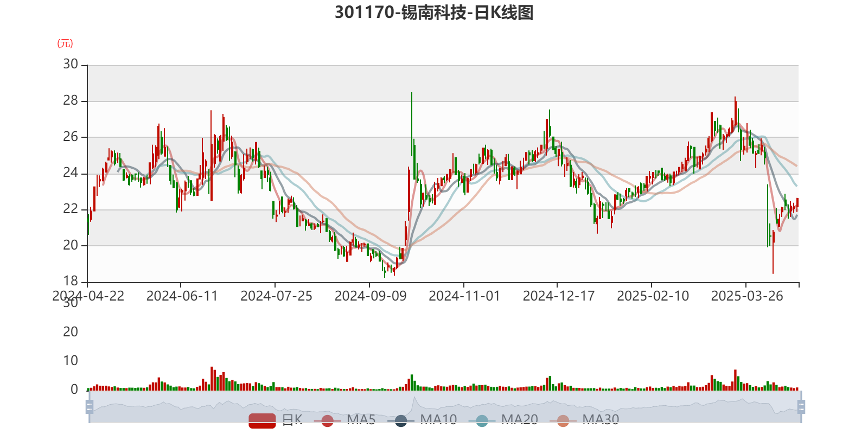Click the 2025-03-26 date axis label
The image size is (868, 434).
[x=747, y=296]
